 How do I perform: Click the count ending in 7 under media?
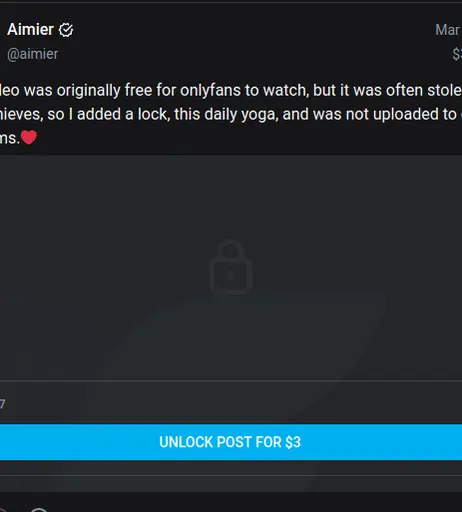coord(2,404)
